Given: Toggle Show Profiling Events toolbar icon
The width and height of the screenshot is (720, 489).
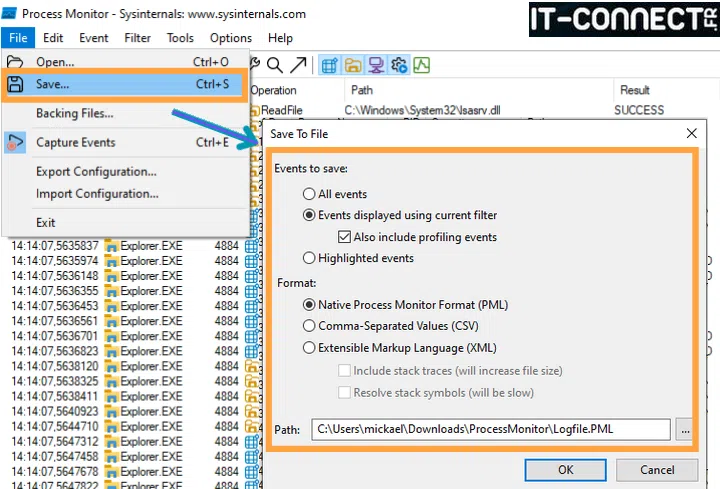Looking at the screenshot, I should pos(422,65).
